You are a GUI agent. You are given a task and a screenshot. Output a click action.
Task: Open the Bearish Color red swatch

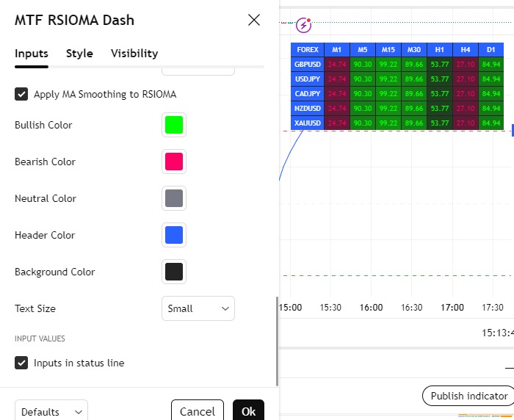click(174, 162)
